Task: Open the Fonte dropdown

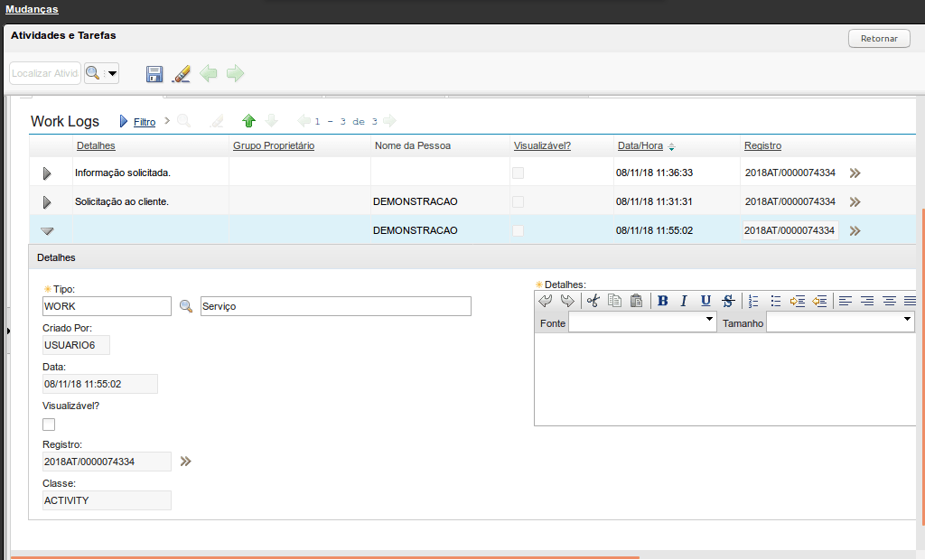Action: [x=642, y=322]
